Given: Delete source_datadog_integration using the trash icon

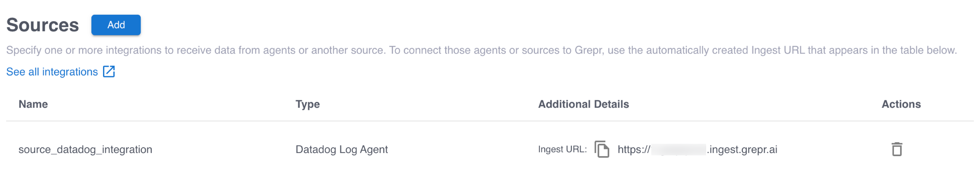Looking at the screenshot, I should pos(897,149).
